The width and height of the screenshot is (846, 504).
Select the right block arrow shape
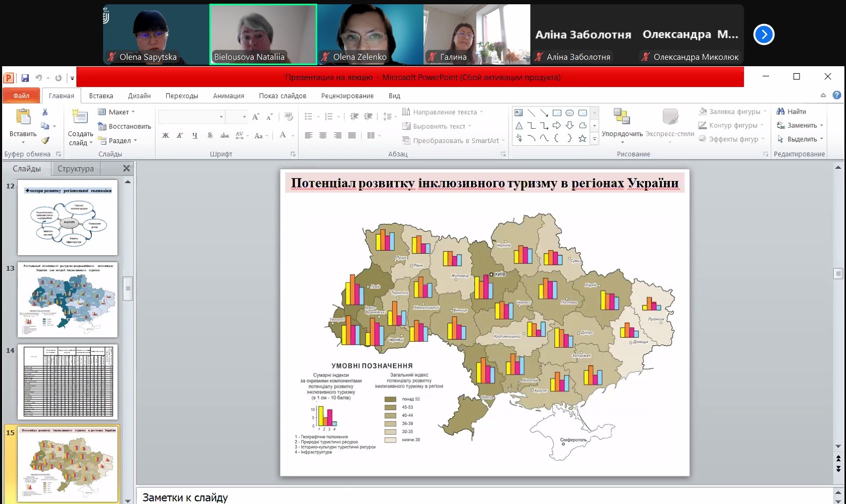[557, 125]
